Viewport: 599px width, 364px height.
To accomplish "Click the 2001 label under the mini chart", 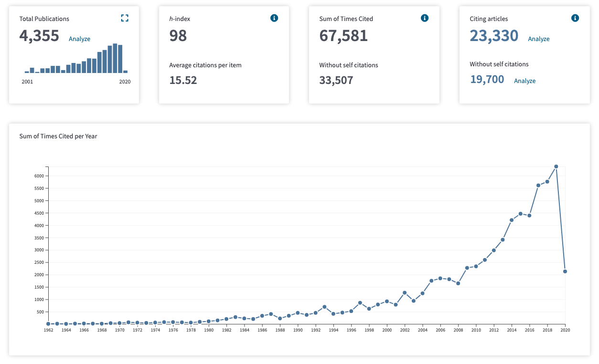I will [x=27, y=82].
